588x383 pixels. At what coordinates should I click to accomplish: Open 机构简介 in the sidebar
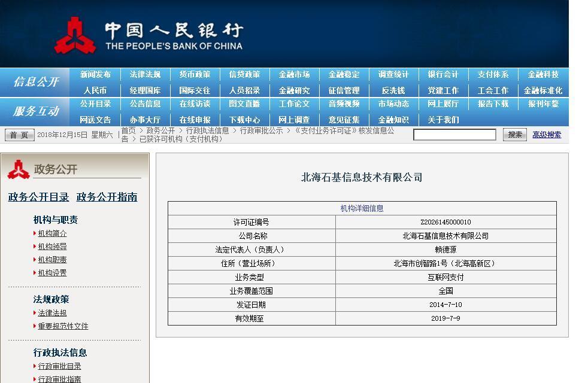[x=52, y=233]
